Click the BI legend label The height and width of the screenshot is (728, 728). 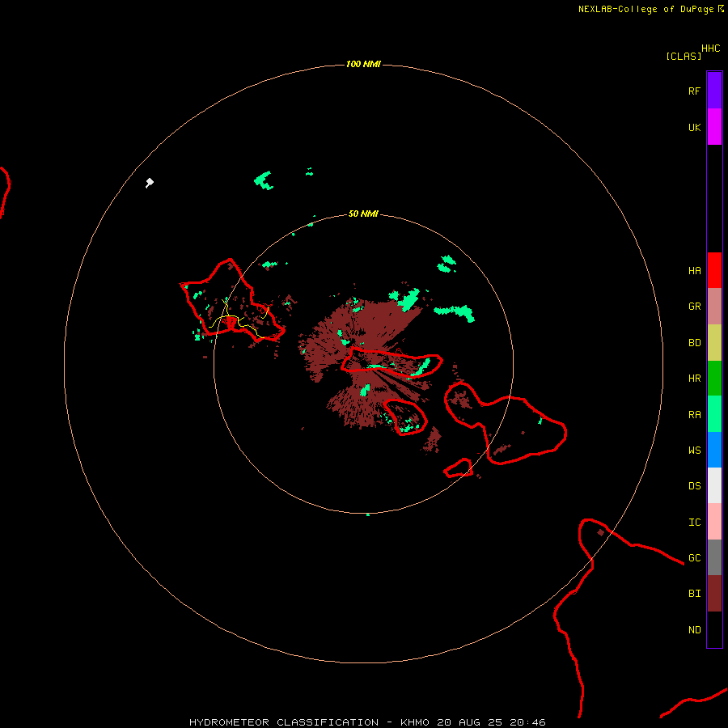click(694, 594)
